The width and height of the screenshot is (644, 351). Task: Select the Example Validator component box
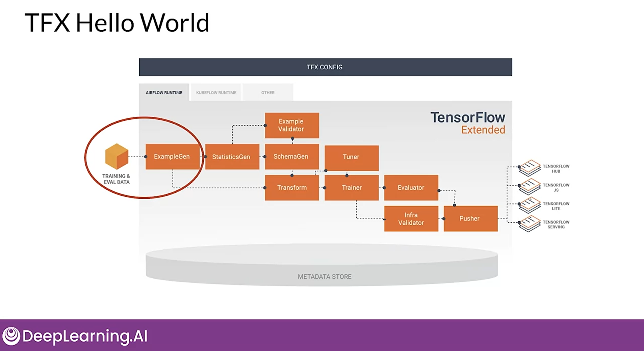click(x=292, y=125)
